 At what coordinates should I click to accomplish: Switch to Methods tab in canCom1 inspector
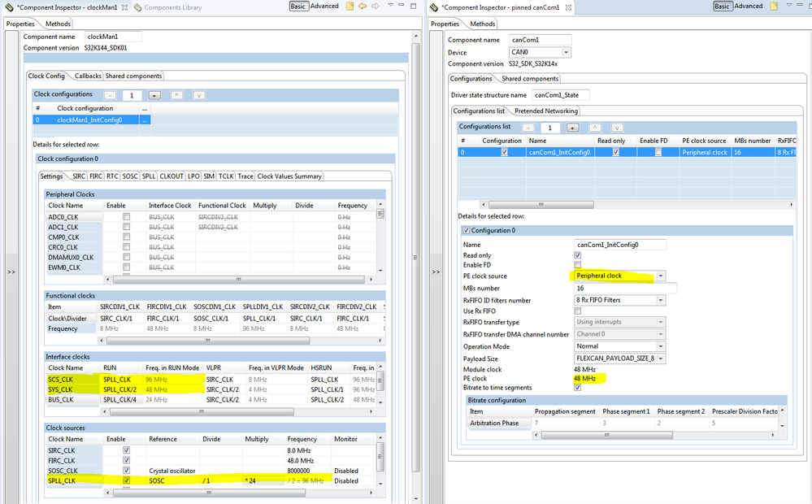tap(483, 24)
